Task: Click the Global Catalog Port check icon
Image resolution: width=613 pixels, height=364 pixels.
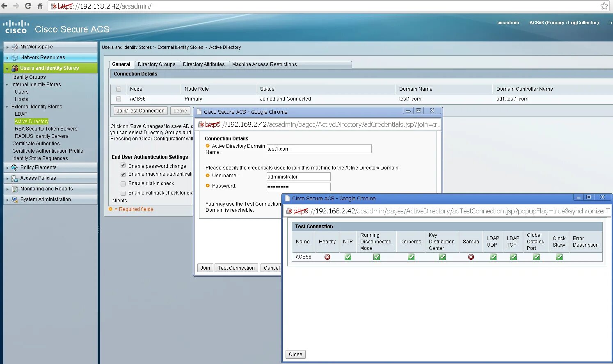Action: tap(536, 257)
